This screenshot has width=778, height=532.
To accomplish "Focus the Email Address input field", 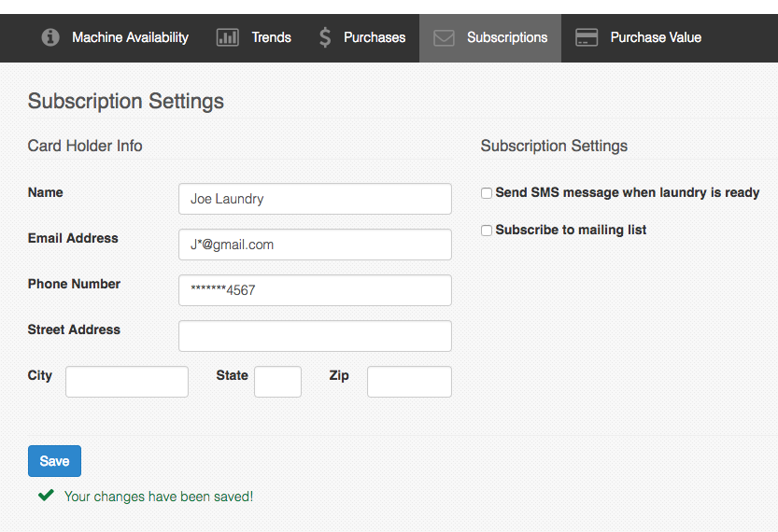I will pyautogui.click(x=315, y=245).
